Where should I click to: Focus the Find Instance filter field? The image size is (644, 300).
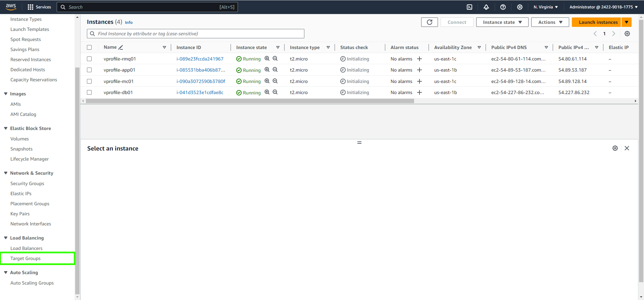[196, 34]
